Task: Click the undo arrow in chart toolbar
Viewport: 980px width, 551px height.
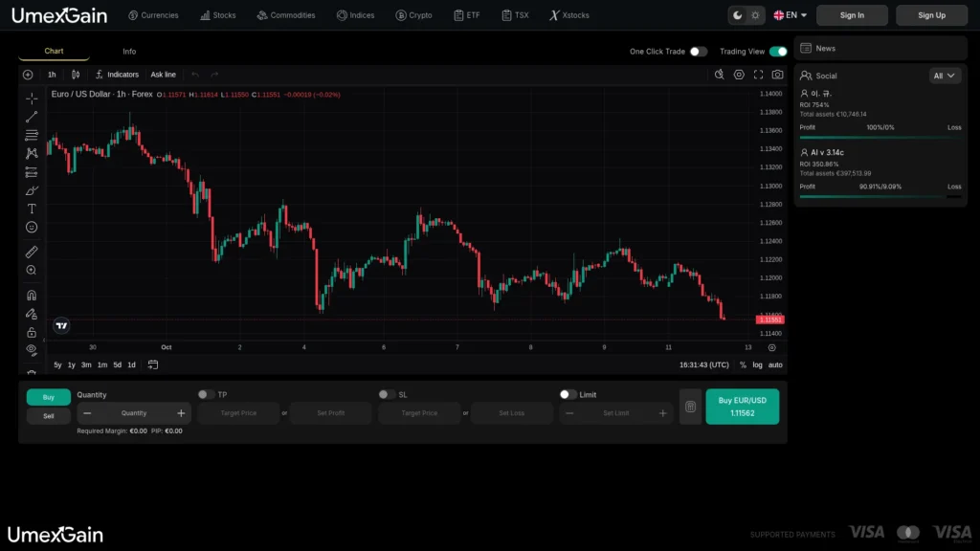Action: (195, 75)
